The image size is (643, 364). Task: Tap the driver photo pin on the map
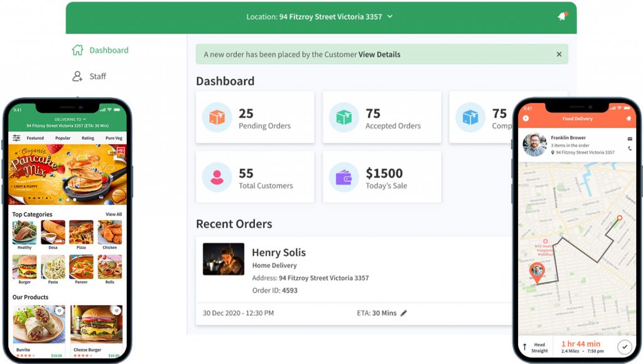point(537,272)
